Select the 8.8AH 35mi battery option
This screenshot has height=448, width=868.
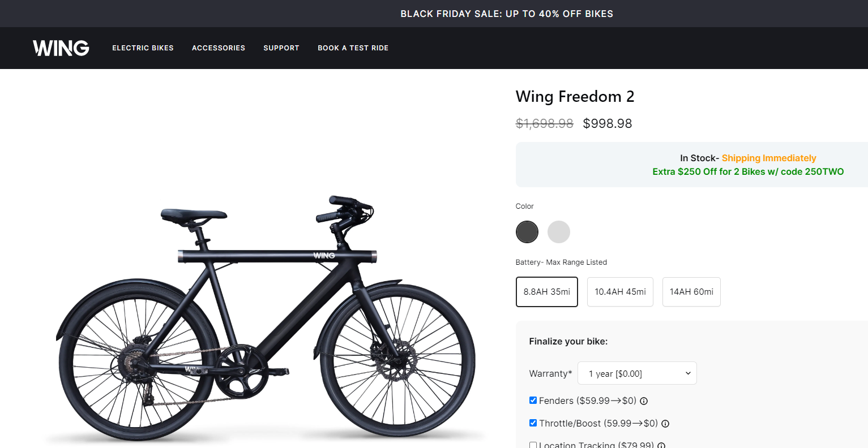pos(547,292)
